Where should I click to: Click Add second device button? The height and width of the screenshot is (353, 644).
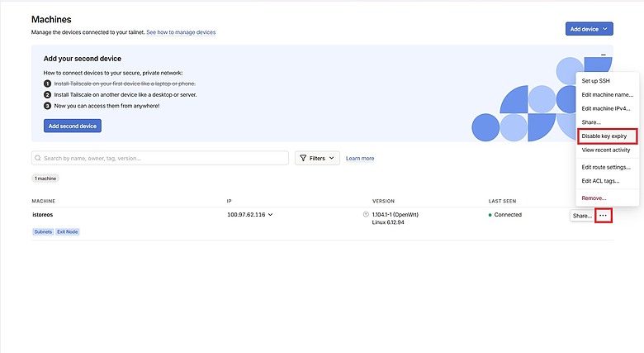click(x=73, y=126)
